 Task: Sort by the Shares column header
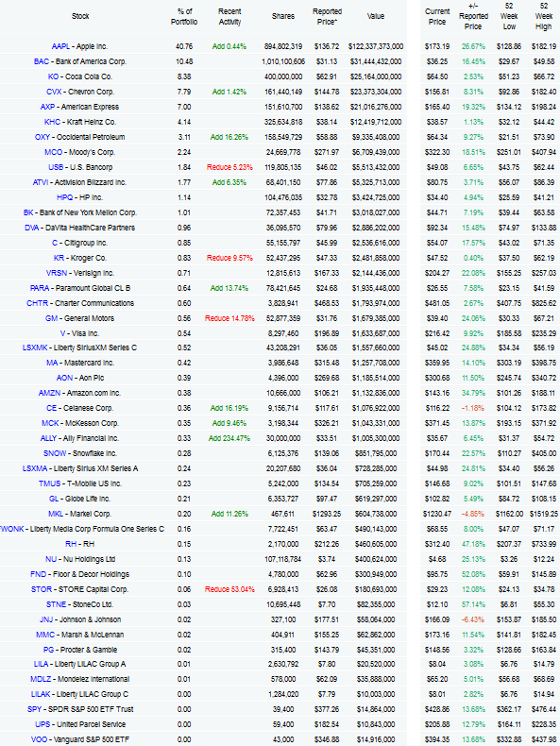pyautogui.click(x=283, y=16)
